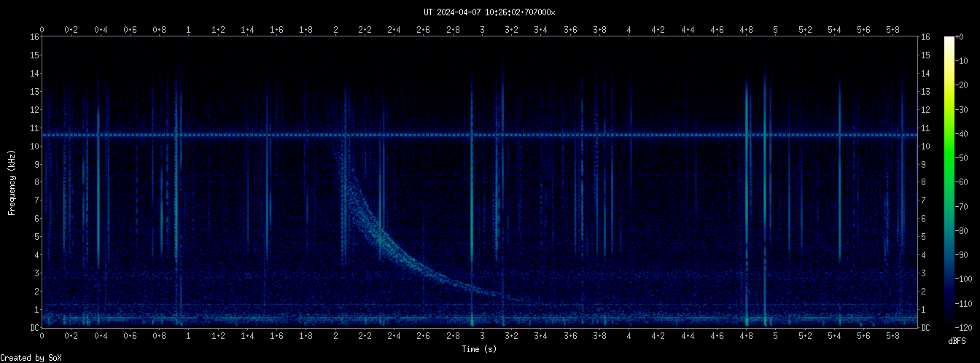Click the colorbar gradient strip
Viewport: 980px width, 363px height.
(x=949, y=182)
